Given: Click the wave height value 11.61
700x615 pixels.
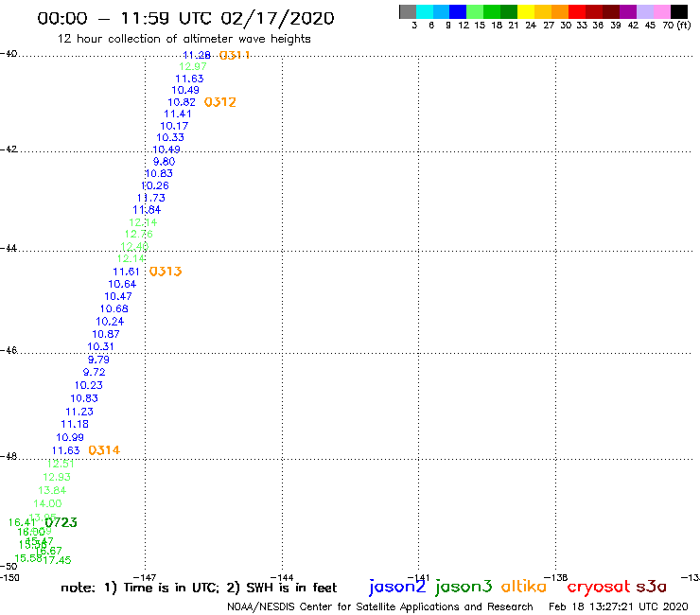Looking at the screenshot, I should (x=127, y=272).
